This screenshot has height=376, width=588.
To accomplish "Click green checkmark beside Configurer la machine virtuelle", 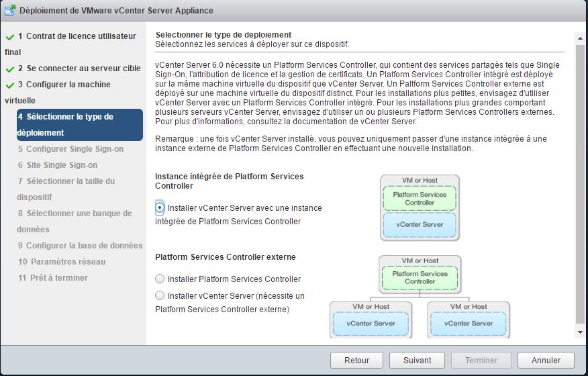I will click(x=10, y=85).
